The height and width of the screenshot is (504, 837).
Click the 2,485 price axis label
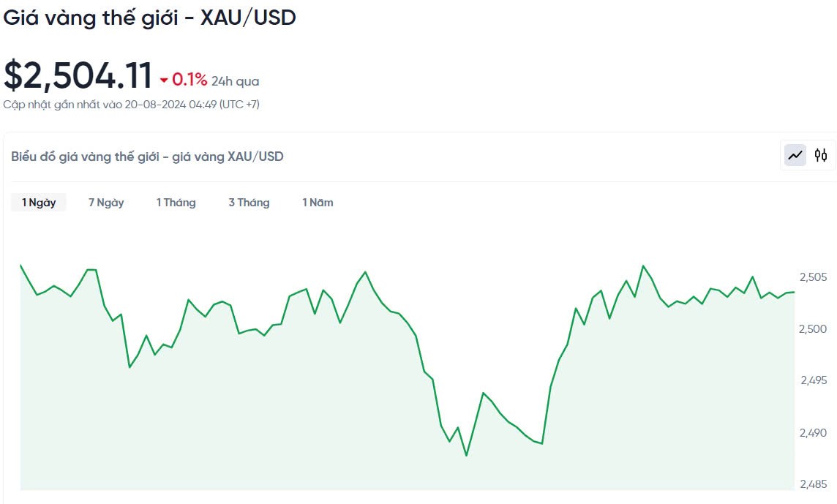tap(813, 484)
